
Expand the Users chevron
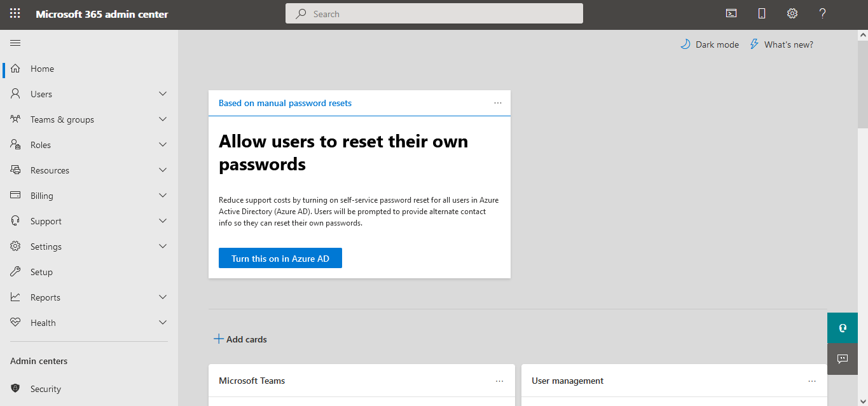[163, 94]
